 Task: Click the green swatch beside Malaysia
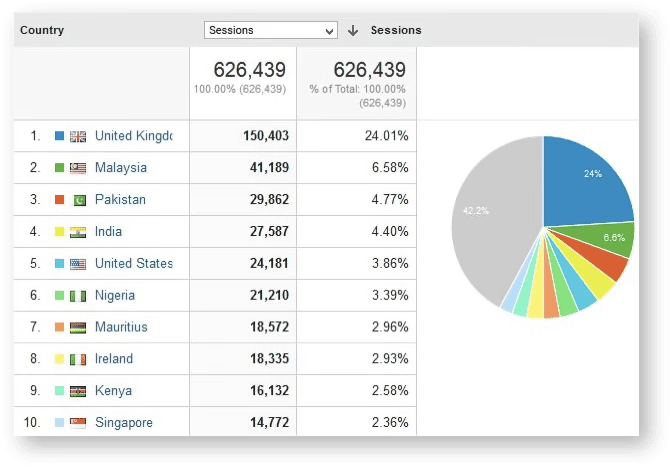[59, 167]
